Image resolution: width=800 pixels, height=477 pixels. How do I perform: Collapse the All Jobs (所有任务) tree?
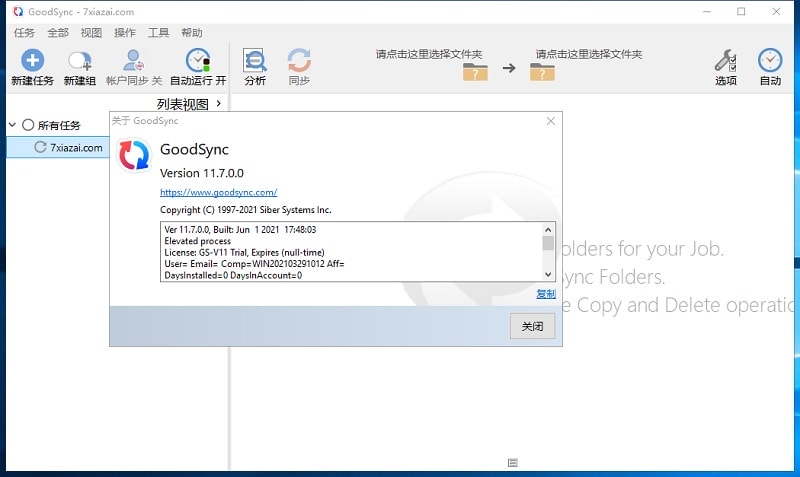(12, 125)
